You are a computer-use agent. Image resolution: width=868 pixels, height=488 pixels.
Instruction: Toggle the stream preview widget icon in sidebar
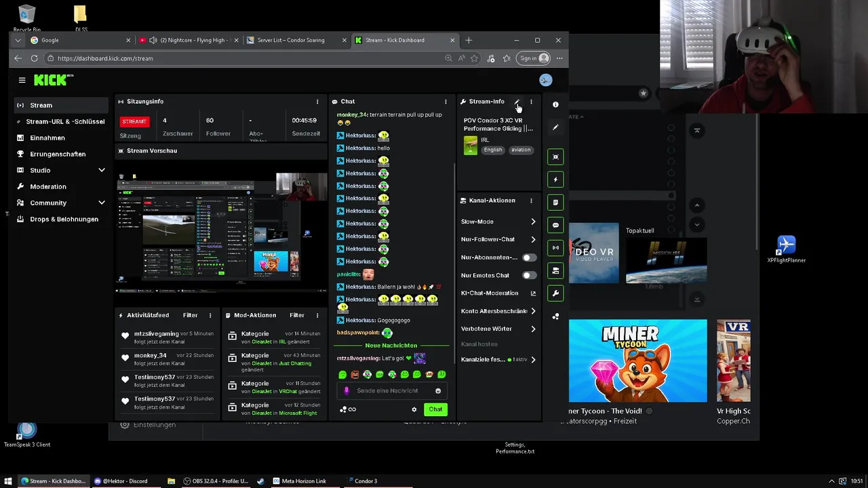click(555, 157)
